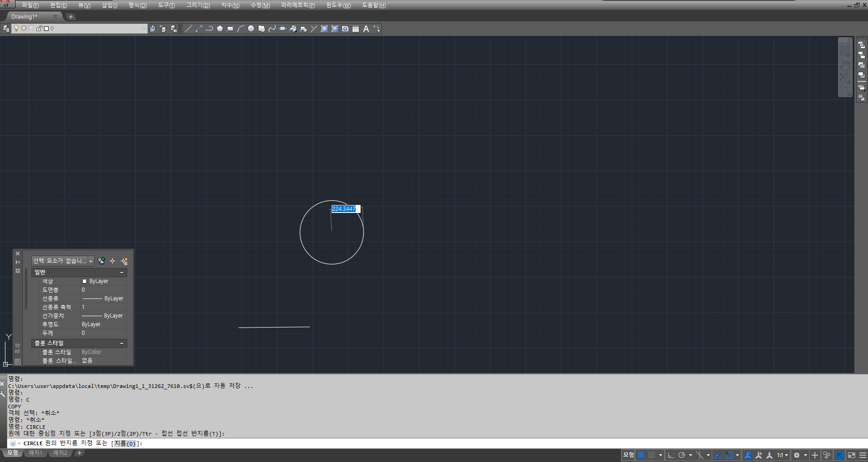Select the Table tool
868x462 pixels.
(x=356, y=29)
